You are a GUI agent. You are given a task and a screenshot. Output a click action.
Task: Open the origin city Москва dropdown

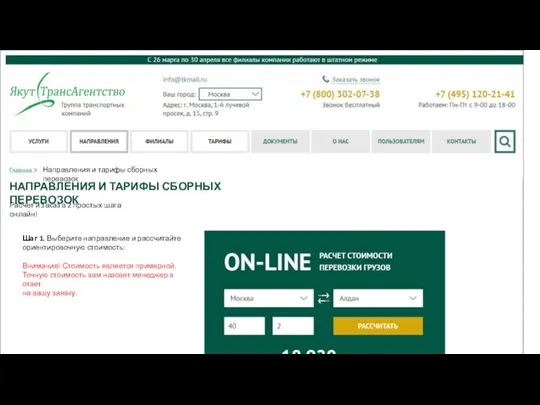tap(269, 298)
